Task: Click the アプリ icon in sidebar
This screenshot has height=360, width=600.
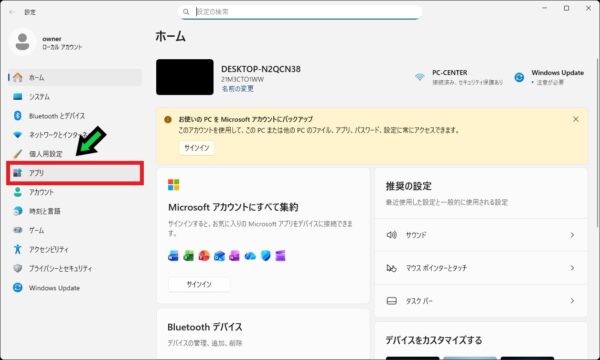Action: [18, 173]
